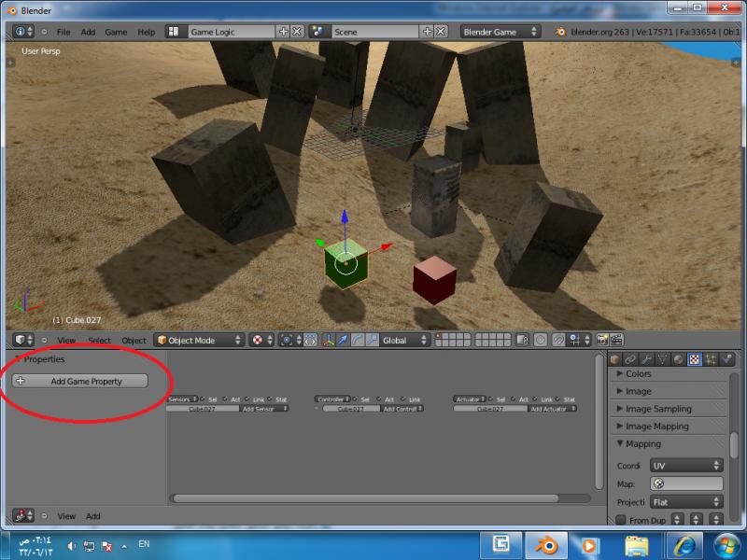Toggle the Actuators Link checkbox
Image resolution: width=747 pixels, height=560 pixels.
(x=535, y=399)
